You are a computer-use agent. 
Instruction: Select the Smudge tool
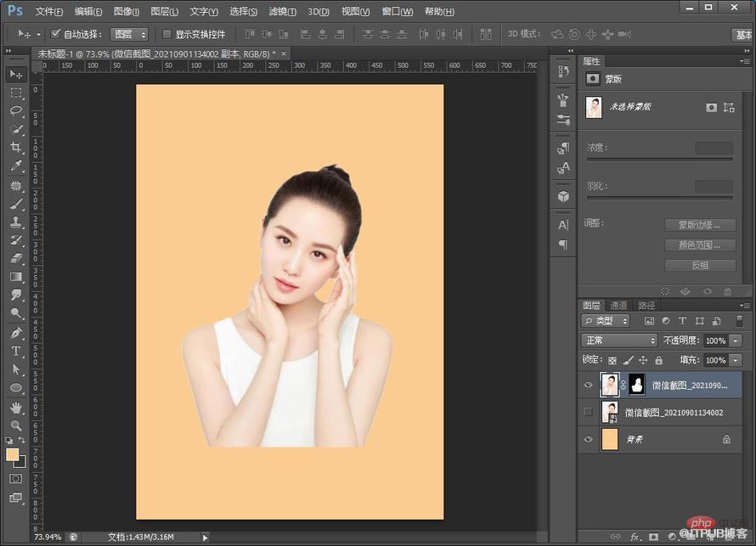coord(16,295)
